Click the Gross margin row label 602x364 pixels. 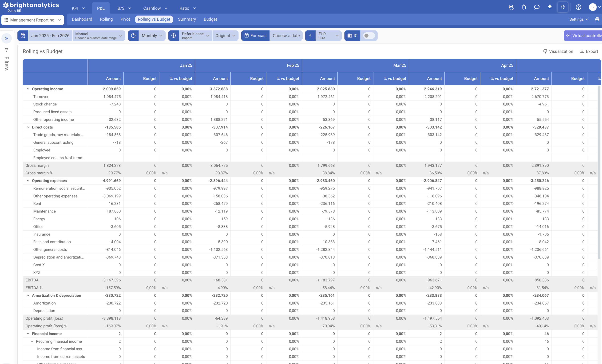(x=37, y=165)
